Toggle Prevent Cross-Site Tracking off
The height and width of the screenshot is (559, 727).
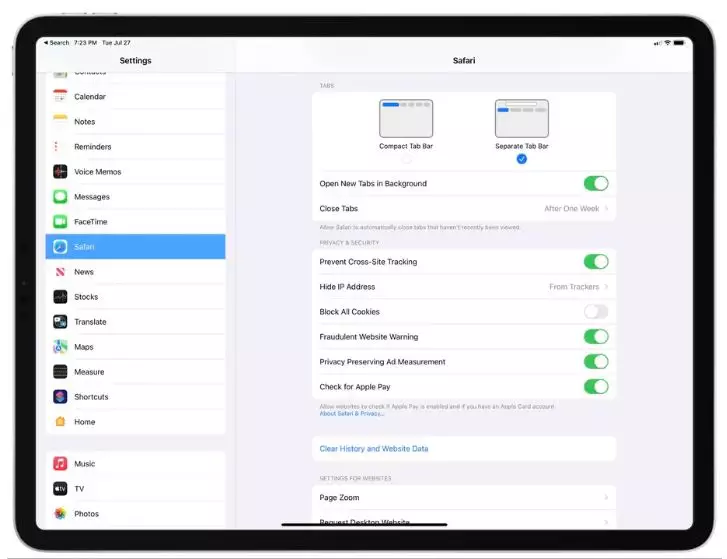click(595, 262)
